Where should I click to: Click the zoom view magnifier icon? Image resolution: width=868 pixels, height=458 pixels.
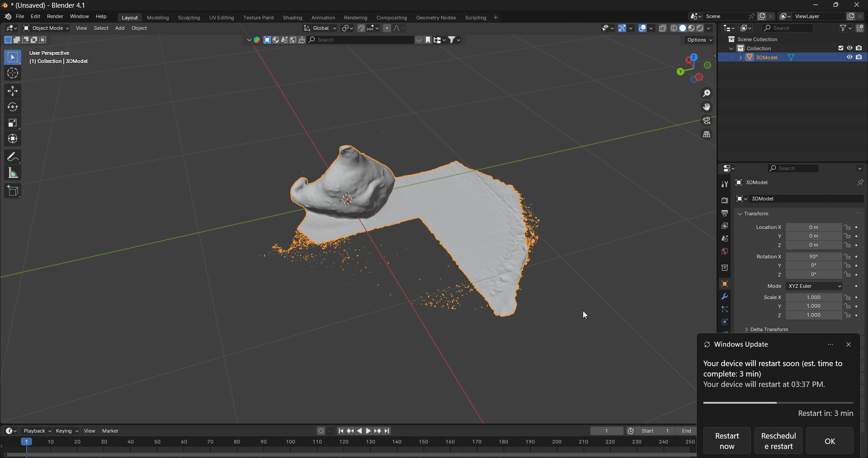(x=707, y=93)
